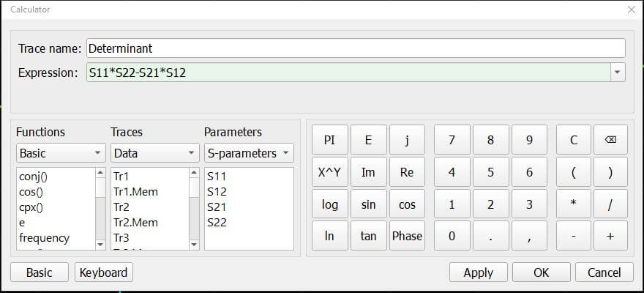Select S11 in Parameters list
The image size is (644, 293).
point(217,177)
